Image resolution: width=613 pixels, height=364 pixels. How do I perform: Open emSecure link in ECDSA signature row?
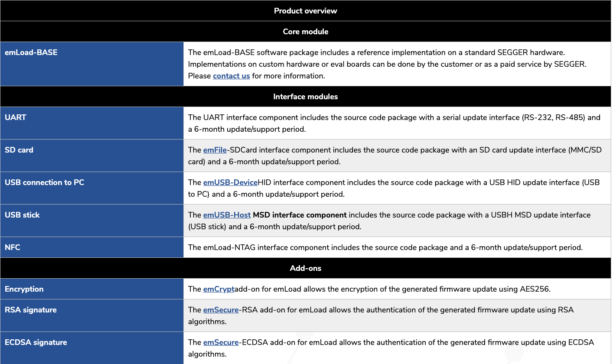(221, 342)
